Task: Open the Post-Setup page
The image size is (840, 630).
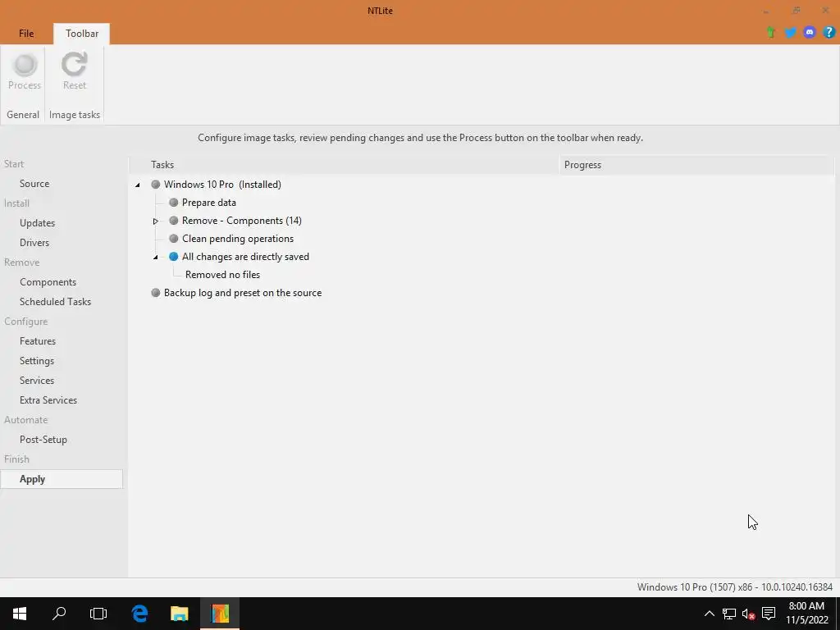Action: point(43,440)
